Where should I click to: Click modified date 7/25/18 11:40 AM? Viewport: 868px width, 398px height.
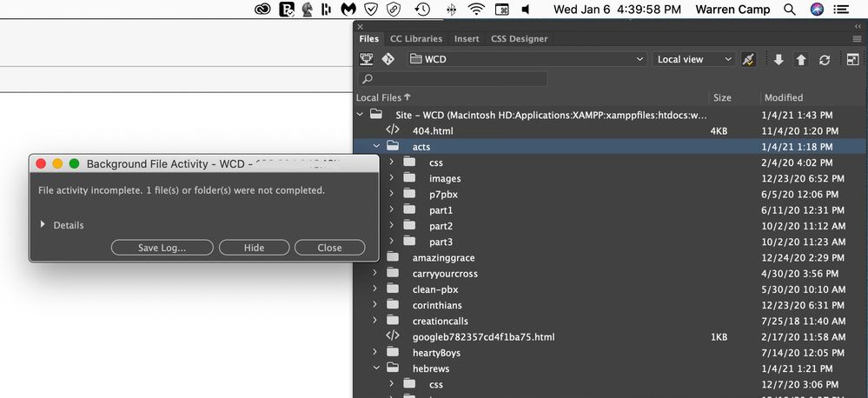(803, 321)
